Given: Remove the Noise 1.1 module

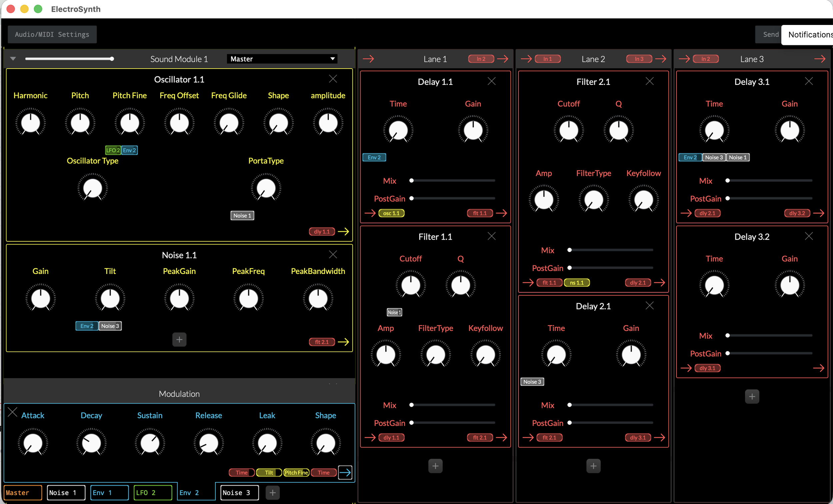Looking at the screenshot, I should tap(333, 254).
